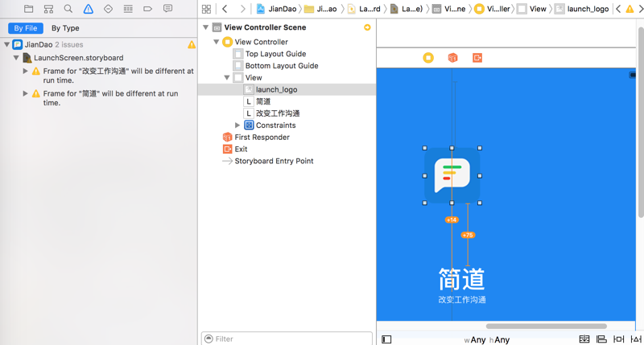
Task: Click Vi...ne scene in jump bar
Action: tap(449, 9)
